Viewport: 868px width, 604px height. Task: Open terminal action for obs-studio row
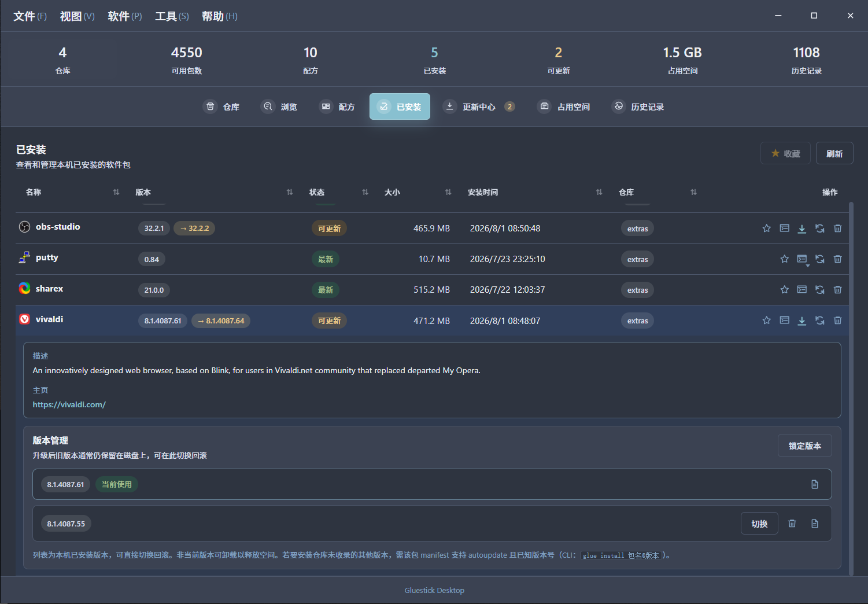[x=784, y=229]
